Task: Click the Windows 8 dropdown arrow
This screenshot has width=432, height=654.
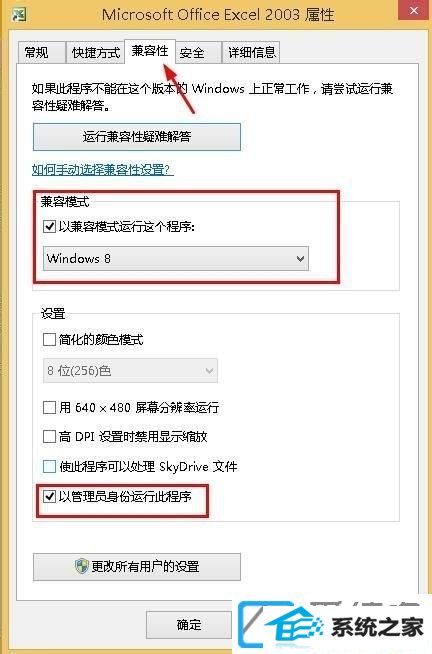Action: click(x=300, y=259)
